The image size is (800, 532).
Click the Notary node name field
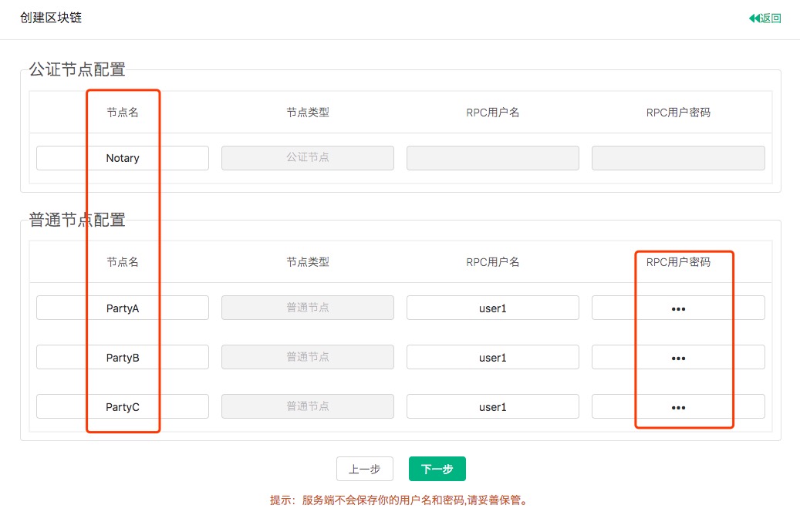(123, 158)
